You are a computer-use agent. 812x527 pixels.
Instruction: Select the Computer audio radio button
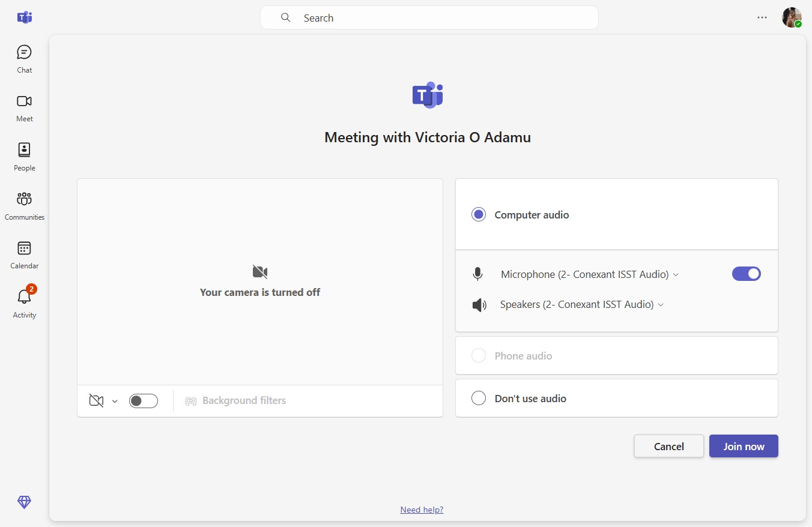pyautogui.click(x=479, y=214)
